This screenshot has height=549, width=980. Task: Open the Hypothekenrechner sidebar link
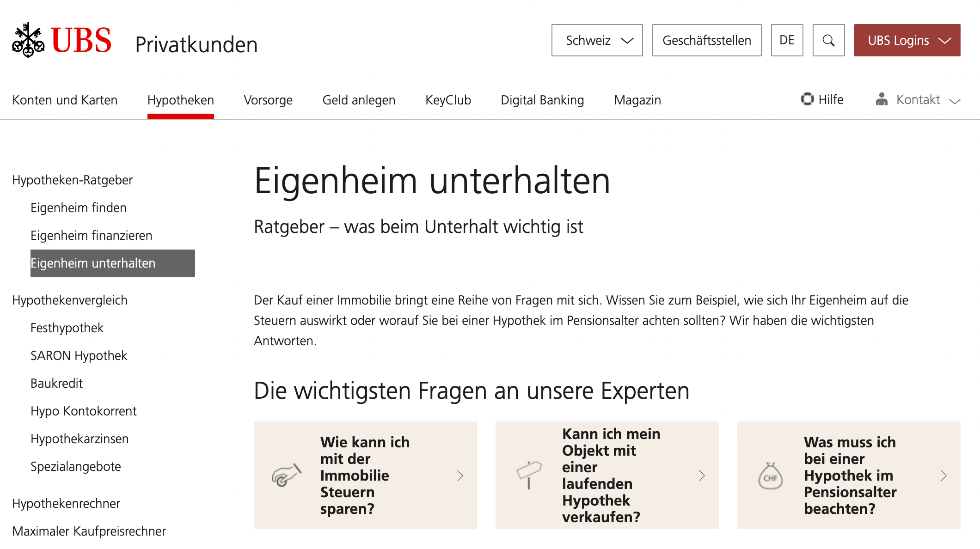tap(66, 503)
